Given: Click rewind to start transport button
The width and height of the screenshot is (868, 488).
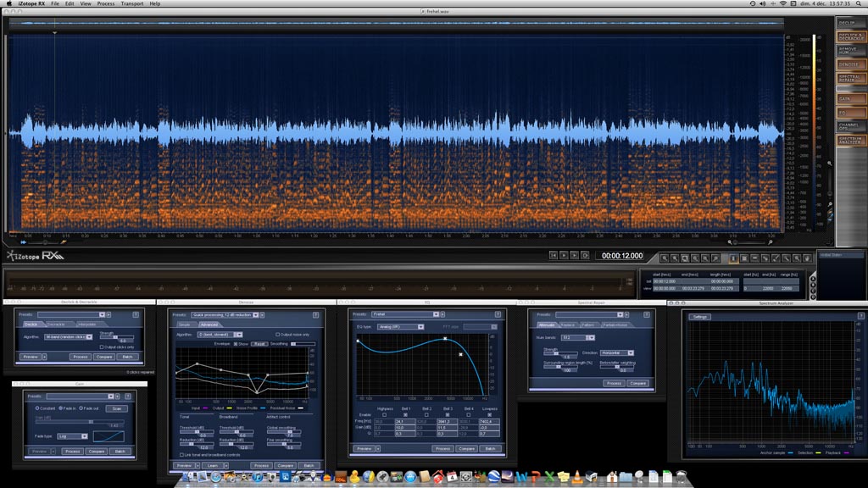Looking at the screenshot, I should 554,256.
